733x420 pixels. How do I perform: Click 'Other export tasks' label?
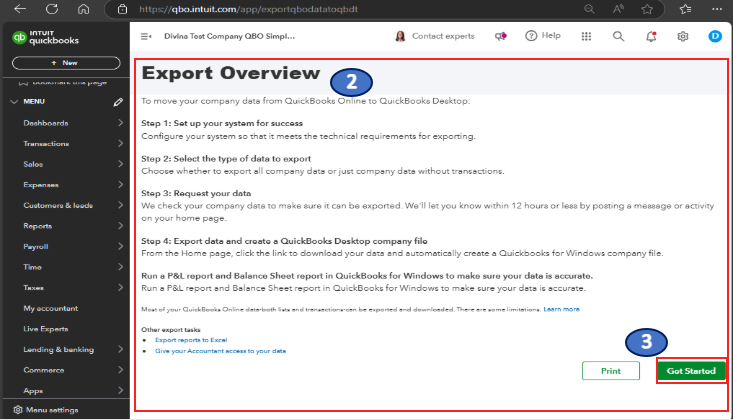point(171,330)
